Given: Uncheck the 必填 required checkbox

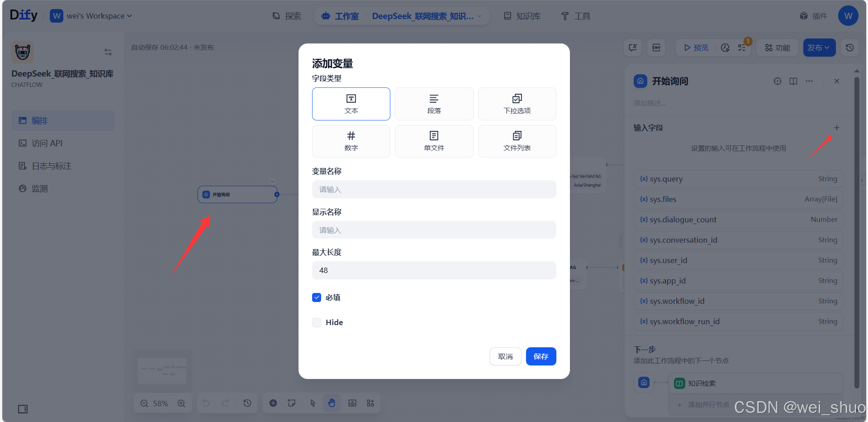Looking at the screenshot, I should pos(317,297).
